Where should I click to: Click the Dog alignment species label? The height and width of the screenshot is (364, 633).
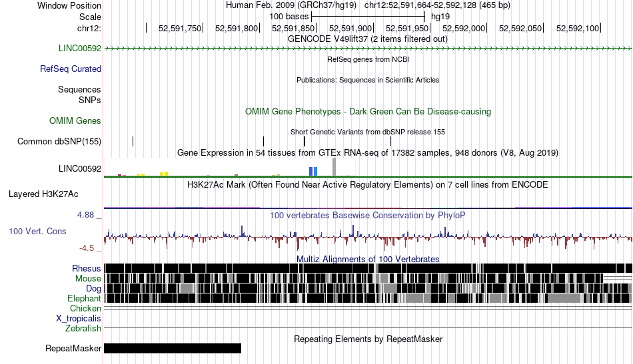(93, 289)
